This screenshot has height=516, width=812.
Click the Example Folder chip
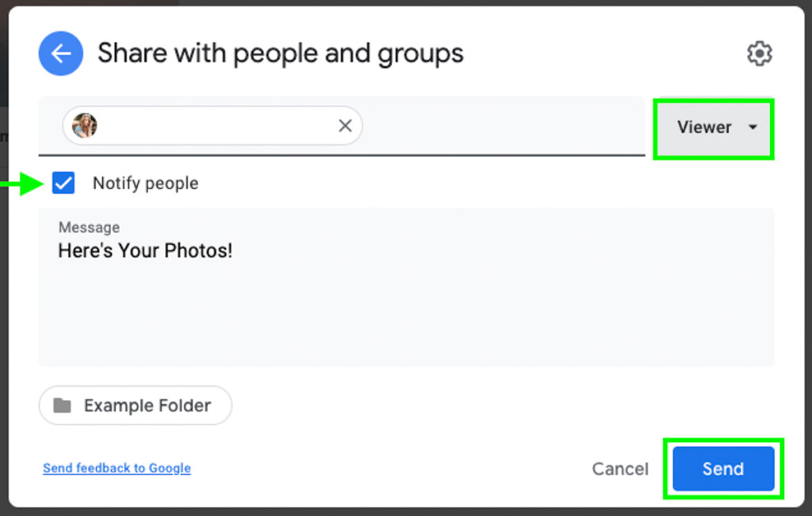point(135,405)
